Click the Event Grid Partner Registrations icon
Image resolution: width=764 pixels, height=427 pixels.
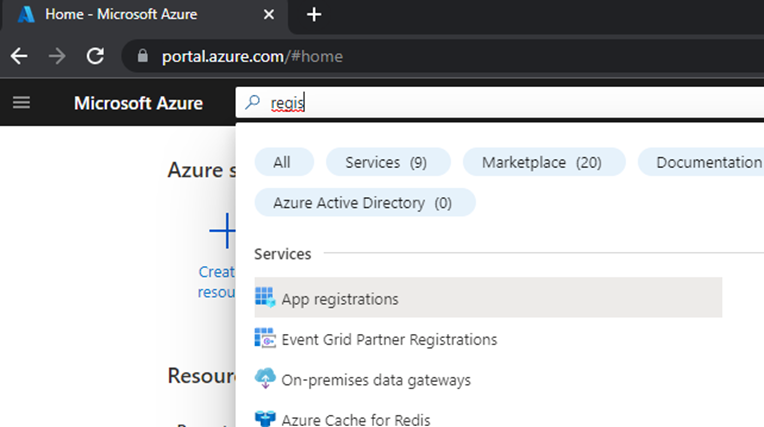pyautogui.click(x=265, y=338)
